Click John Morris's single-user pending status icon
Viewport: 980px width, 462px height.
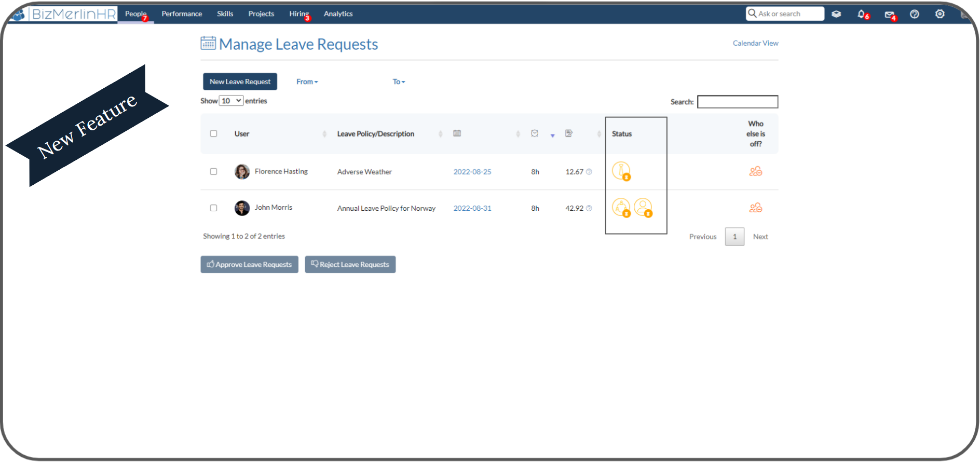pos(643,208)
